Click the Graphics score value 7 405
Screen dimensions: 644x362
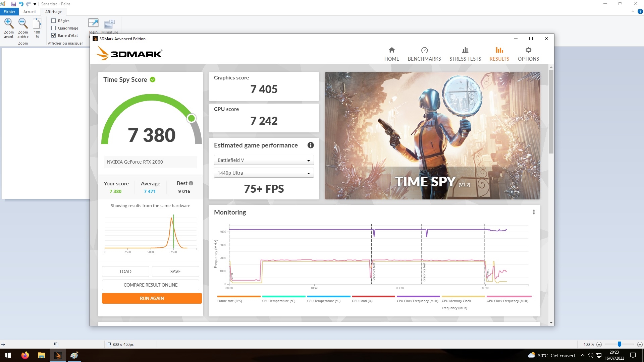(x=264, y=89)
